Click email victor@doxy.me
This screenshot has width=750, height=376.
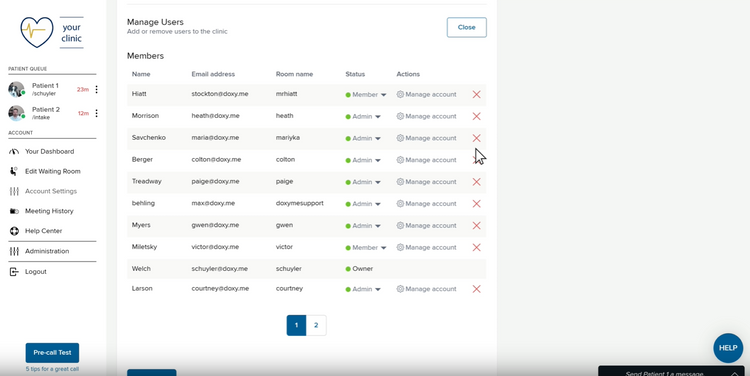215,247
